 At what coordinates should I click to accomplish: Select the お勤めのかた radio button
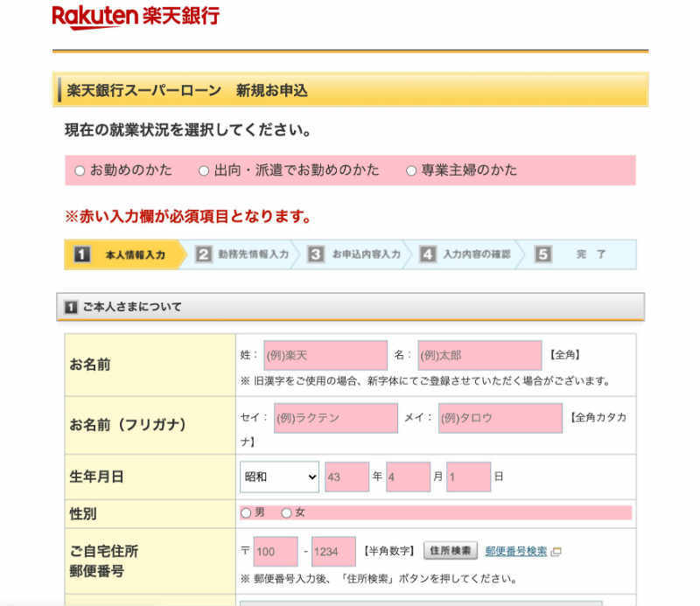(80, 171)
